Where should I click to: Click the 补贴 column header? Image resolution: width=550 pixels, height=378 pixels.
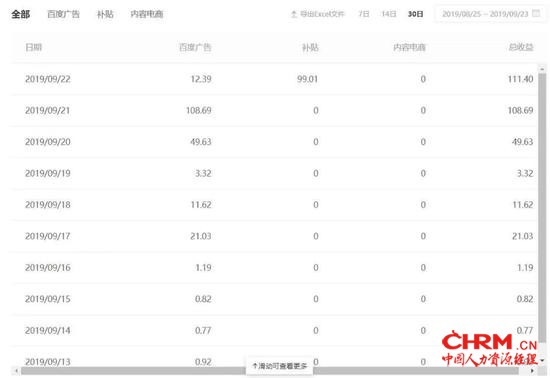point(310,47)
